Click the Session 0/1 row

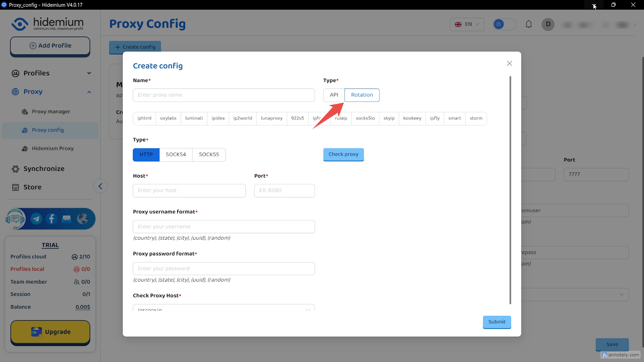50,294
